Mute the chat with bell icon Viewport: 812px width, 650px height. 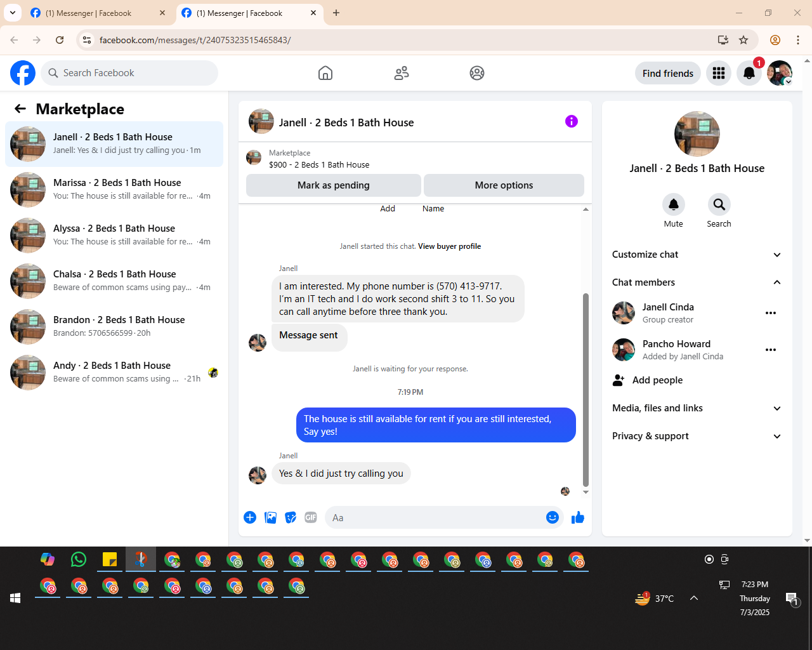674,204
